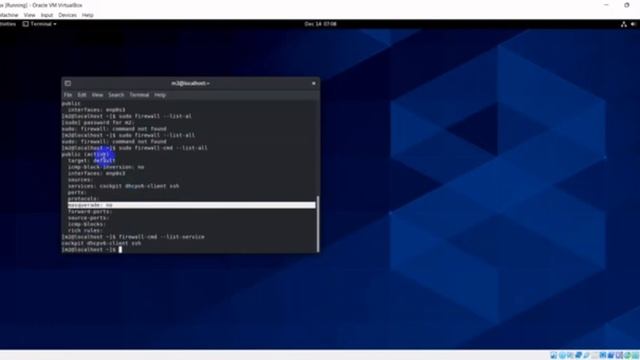Click the optical disc icon in VirtualBox status bar
640x360 pixels.
click(x=562, y=356)
